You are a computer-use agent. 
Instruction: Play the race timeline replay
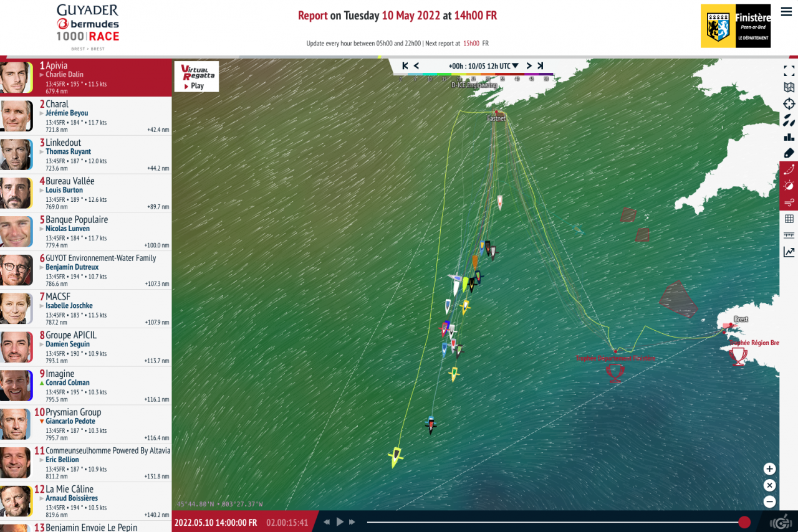pos(340,522)
